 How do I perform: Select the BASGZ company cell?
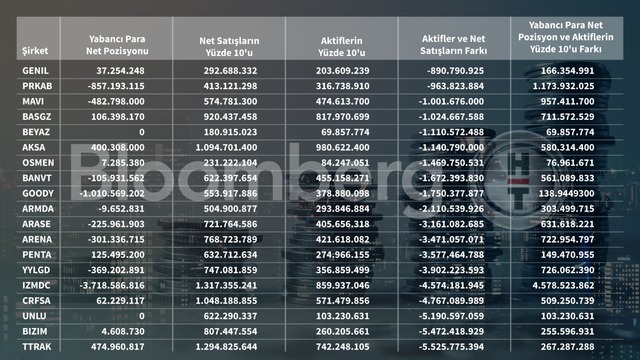coord(37,117)
